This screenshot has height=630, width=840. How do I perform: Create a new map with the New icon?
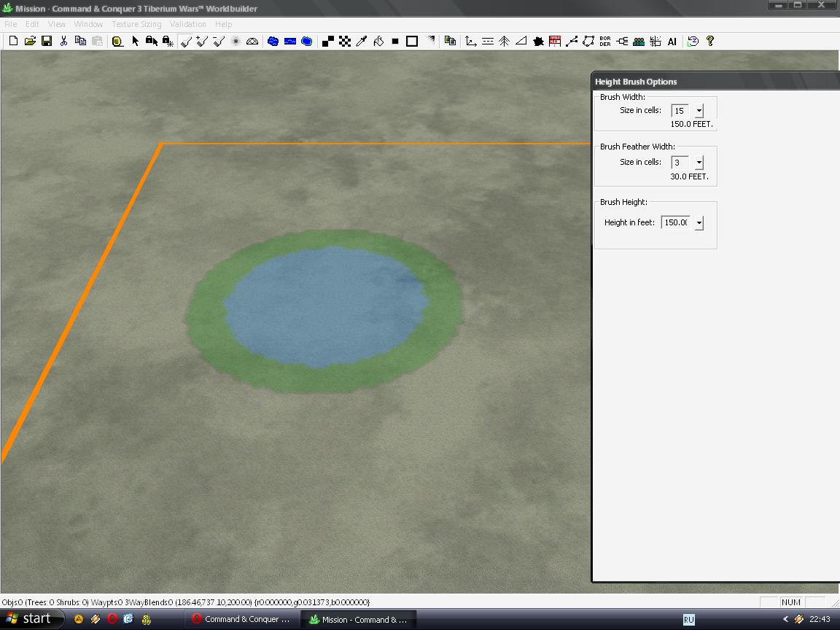click(14, 42)
